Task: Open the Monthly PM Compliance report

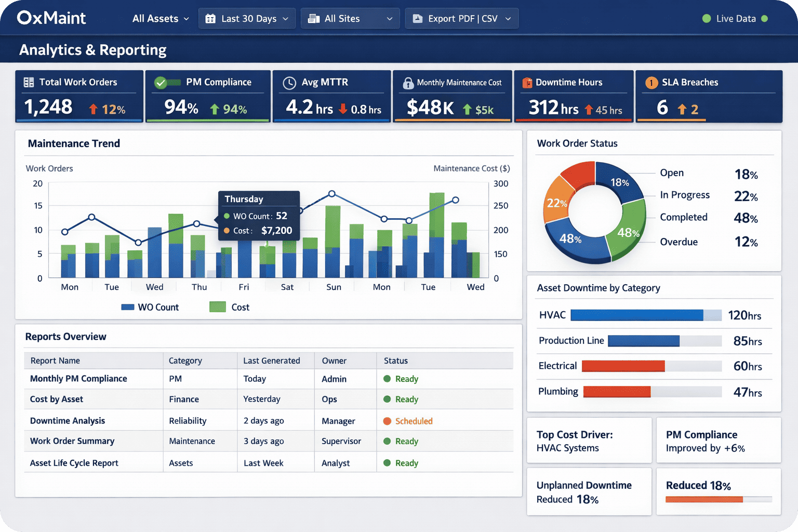Action: tap(78, 379)
